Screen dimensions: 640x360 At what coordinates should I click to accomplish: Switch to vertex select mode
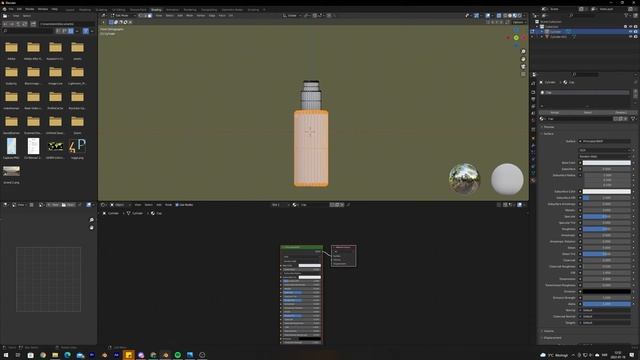(140, 16)
